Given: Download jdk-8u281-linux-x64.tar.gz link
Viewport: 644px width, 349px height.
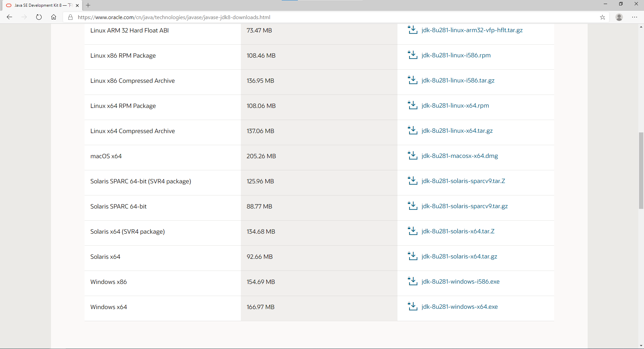Looking at the screenshot, I should click(x=457, y=131).
